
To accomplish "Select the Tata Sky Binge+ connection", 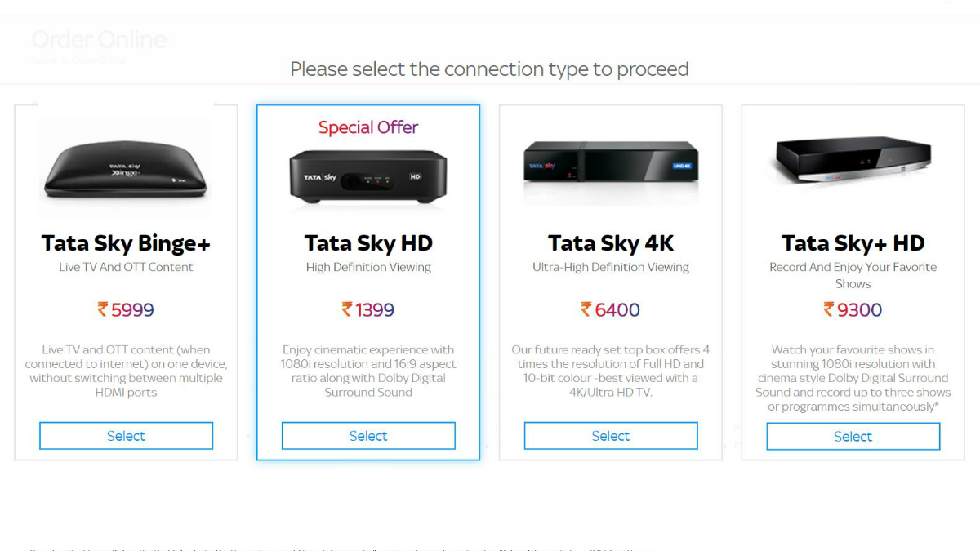I will point(125,435).
